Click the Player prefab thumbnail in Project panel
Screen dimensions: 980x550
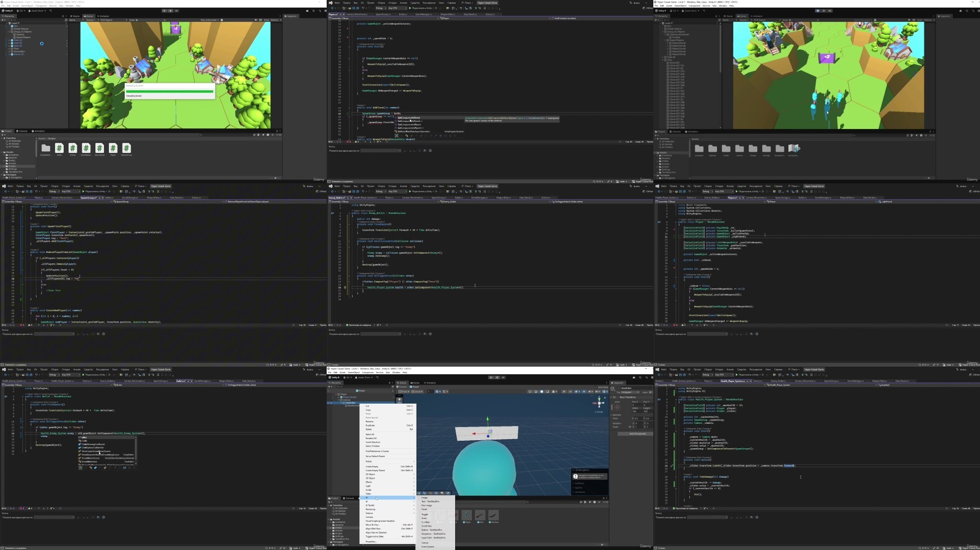[x=467, y=515]
